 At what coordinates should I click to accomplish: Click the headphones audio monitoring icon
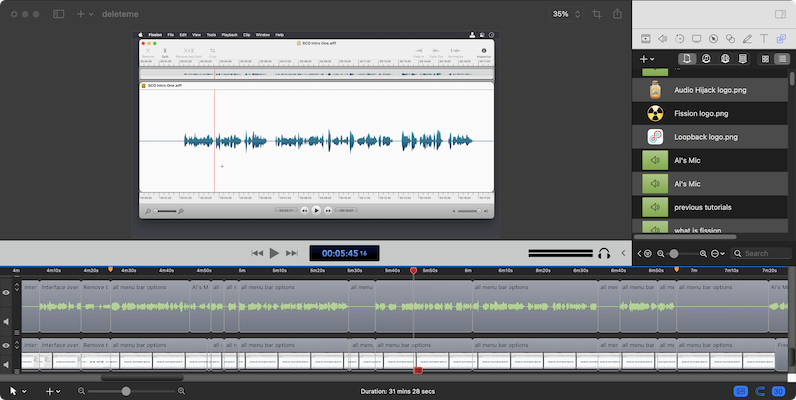pyautogui.click(x=604, y=254)
